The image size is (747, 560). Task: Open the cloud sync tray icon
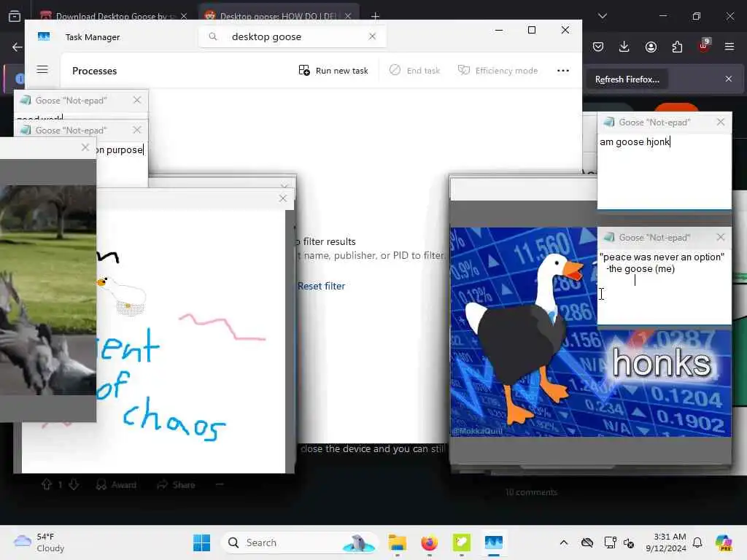click(587, 542)
